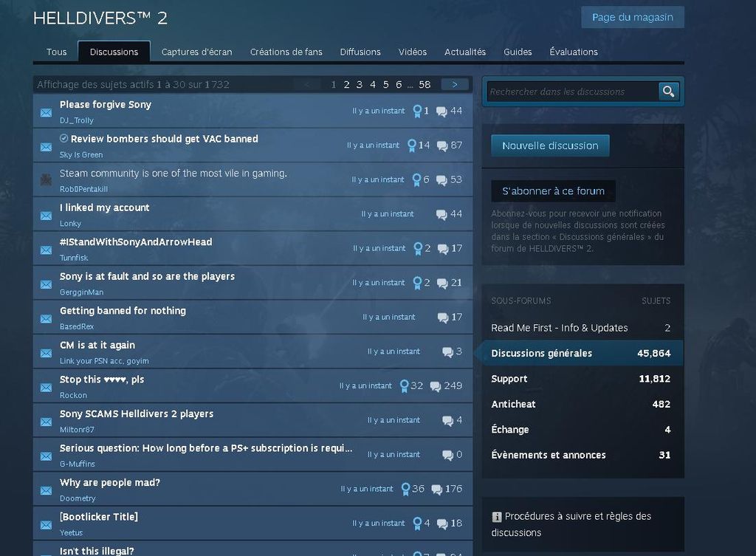The width and height of the screenshot is (756, 556).
Task: Jump to page 3 of topics
Action: click(360, 85)
